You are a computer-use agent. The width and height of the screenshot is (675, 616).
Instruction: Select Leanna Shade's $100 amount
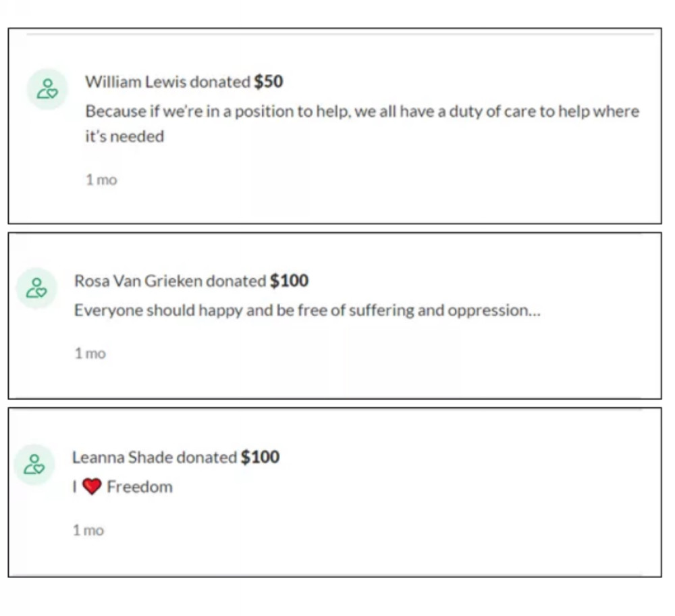pos(261,457)
